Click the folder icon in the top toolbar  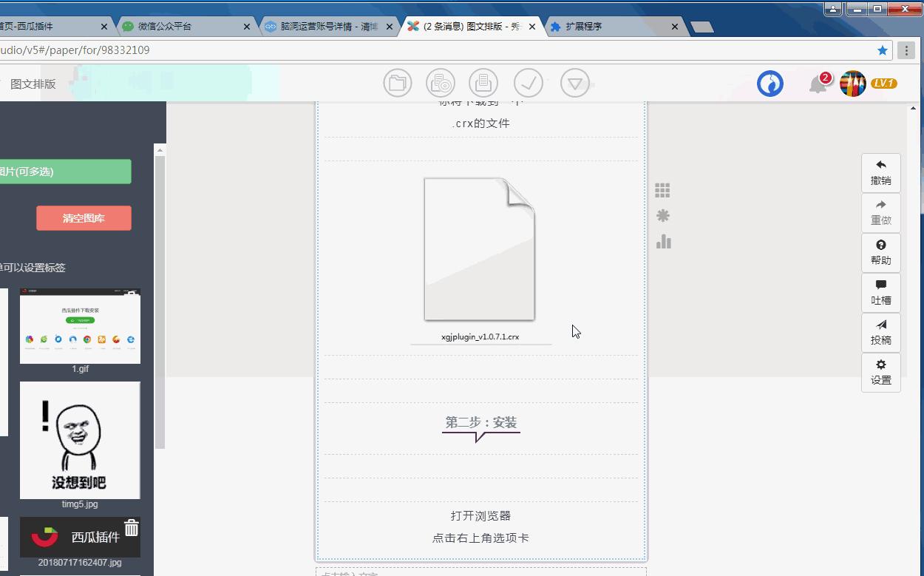point(397,83)
